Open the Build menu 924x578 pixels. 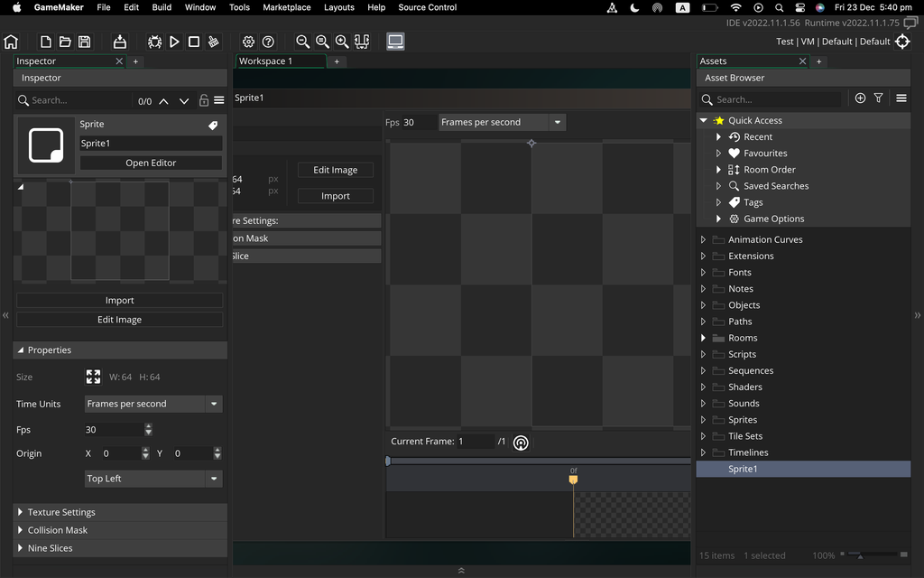[162, 7]
